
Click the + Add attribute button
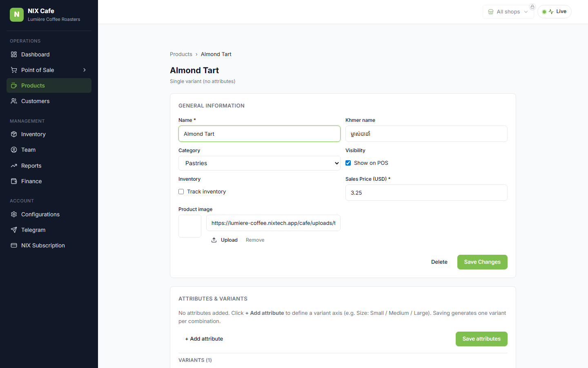point(204,339)
